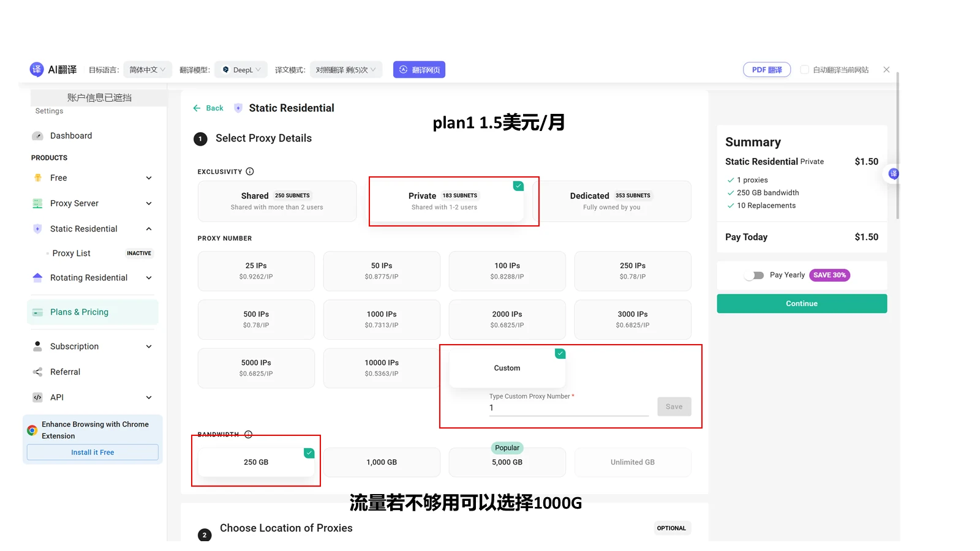Click the Static Residential shield icon in sidebar

tap(37, 229)
